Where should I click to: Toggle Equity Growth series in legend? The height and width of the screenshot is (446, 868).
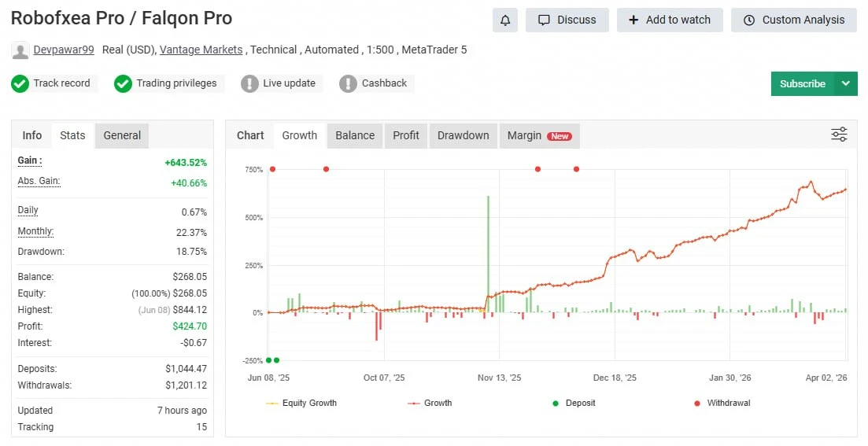301,403
